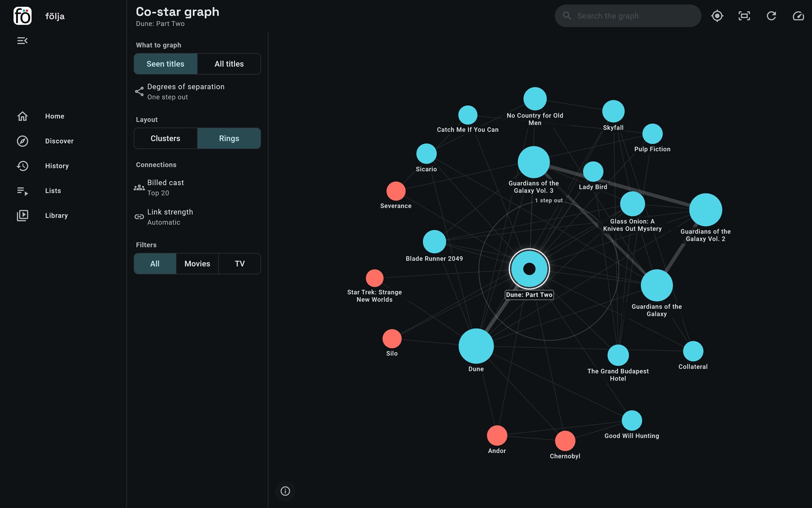This screenshot has height=508, width=812.
Task: Click the följa app logo
Action: (23, 16)
